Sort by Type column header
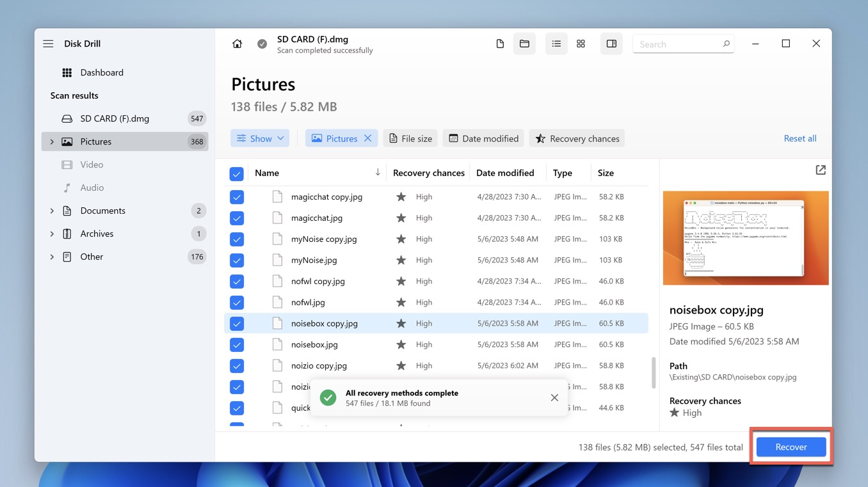868x487 pixels. (x=563, y=173)
